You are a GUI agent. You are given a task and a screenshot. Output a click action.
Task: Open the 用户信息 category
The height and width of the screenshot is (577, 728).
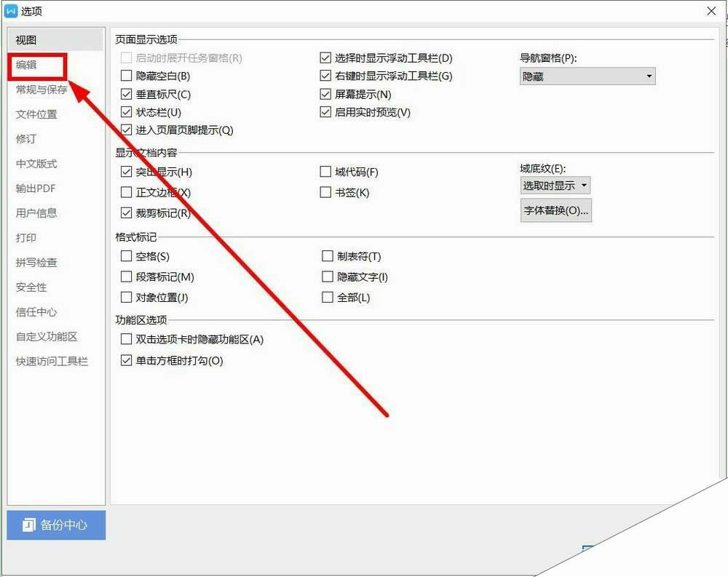click(36, 212)
